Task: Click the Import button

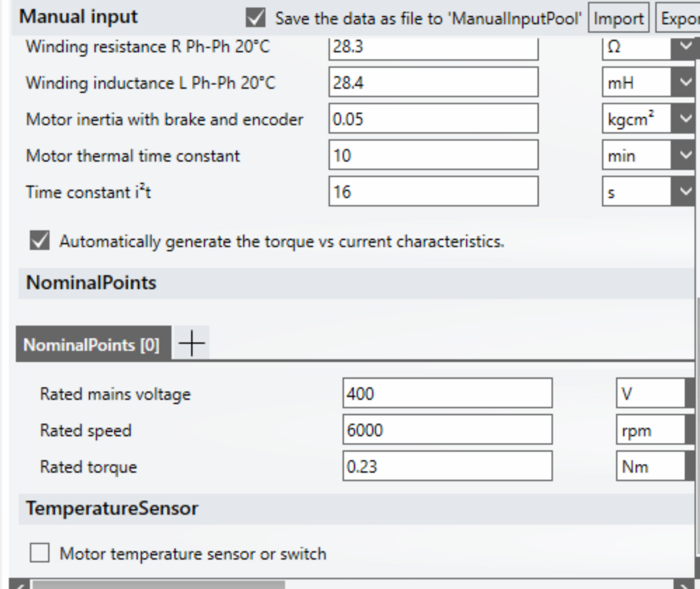Action: coord(618,19)
